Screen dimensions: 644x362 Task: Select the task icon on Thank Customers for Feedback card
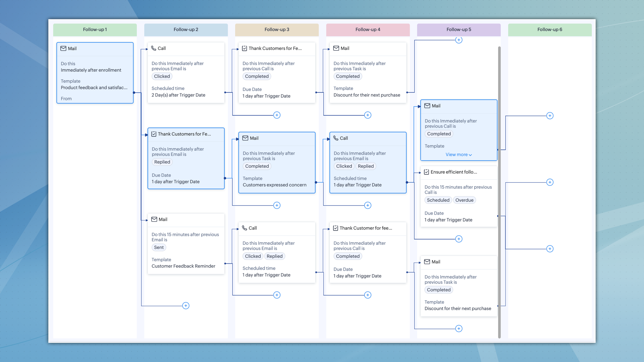(x=245, y=48)
